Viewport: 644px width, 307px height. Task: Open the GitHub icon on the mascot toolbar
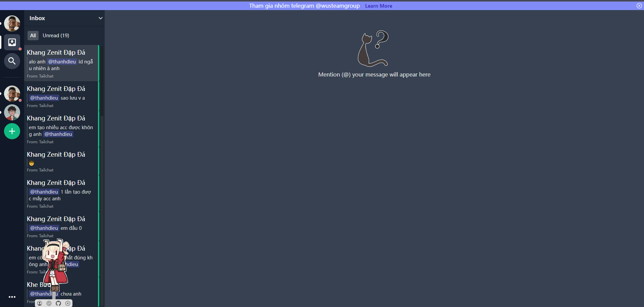pyautogui.click(x=58, y=303)
